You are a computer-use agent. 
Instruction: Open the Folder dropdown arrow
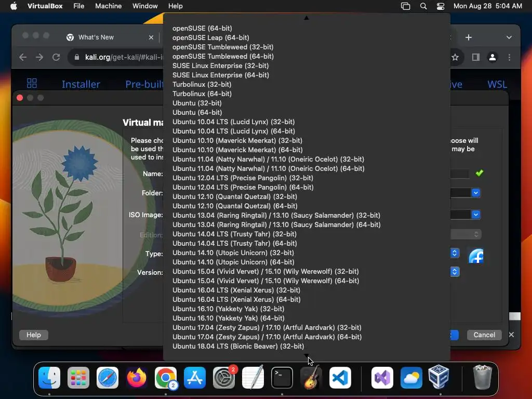tap(476, 193)
